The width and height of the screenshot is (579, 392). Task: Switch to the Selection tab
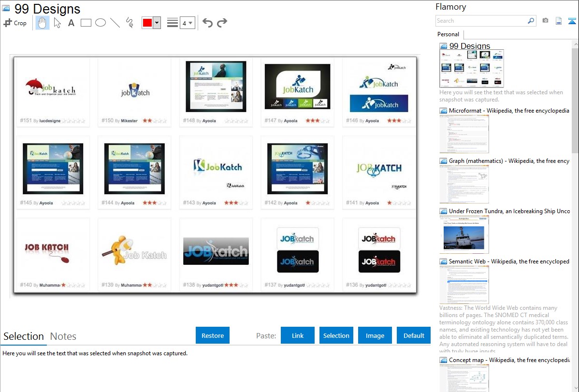[x=24, y=336]
